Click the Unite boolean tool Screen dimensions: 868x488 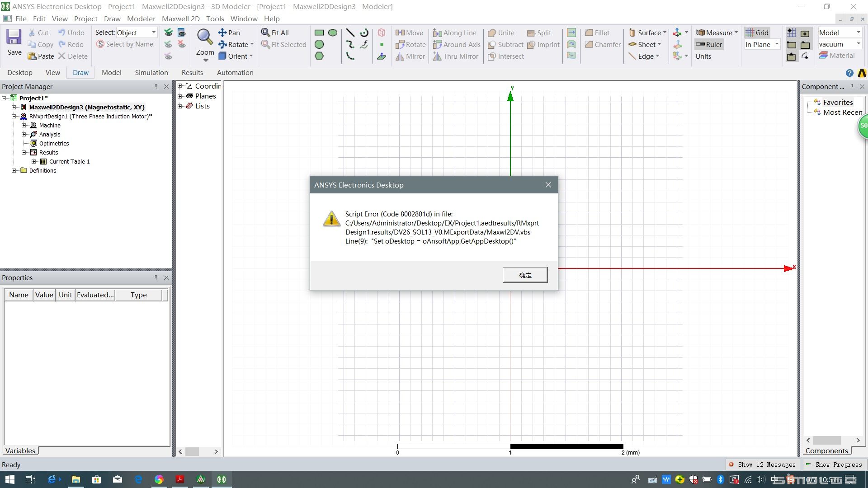pos(501,33)
